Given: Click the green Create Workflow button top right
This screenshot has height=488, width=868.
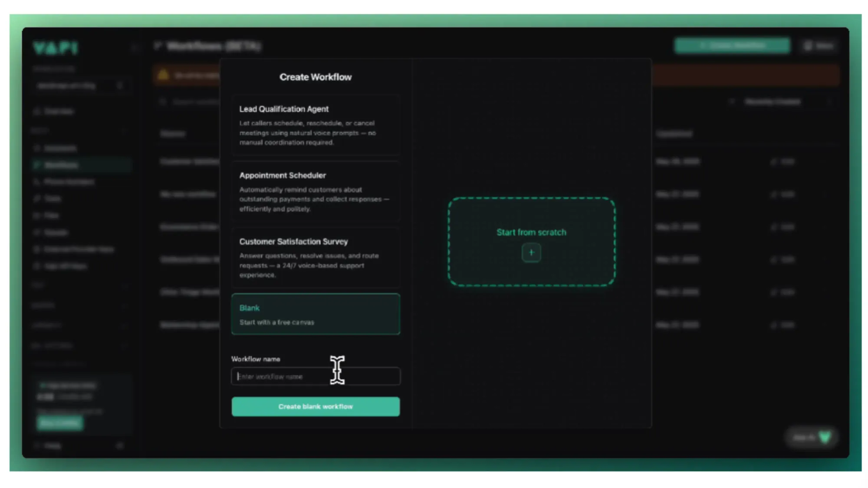Looking at the screenshot, I should point(732,46).
